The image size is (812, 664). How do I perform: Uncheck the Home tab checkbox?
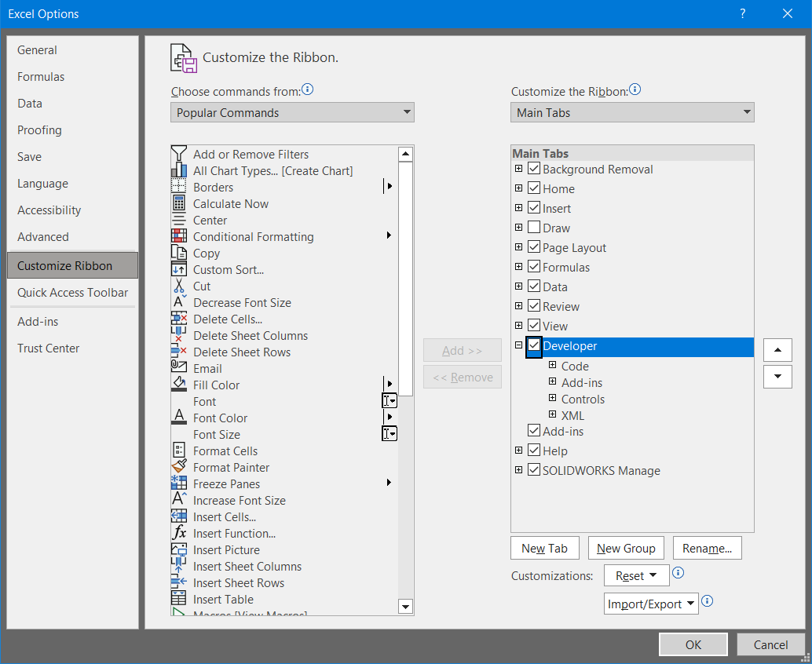pos(534,188)
